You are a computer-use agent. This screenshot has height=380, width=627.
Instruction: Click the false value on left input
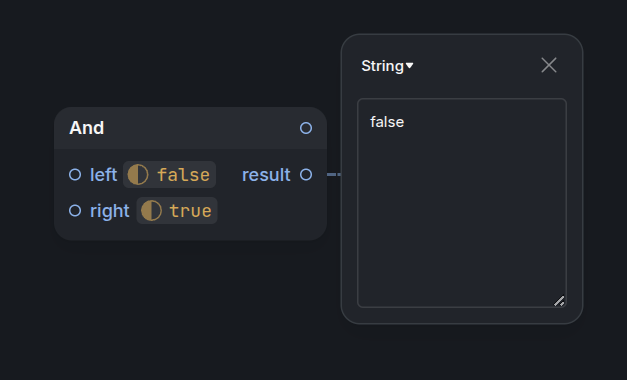pos(184,175)
